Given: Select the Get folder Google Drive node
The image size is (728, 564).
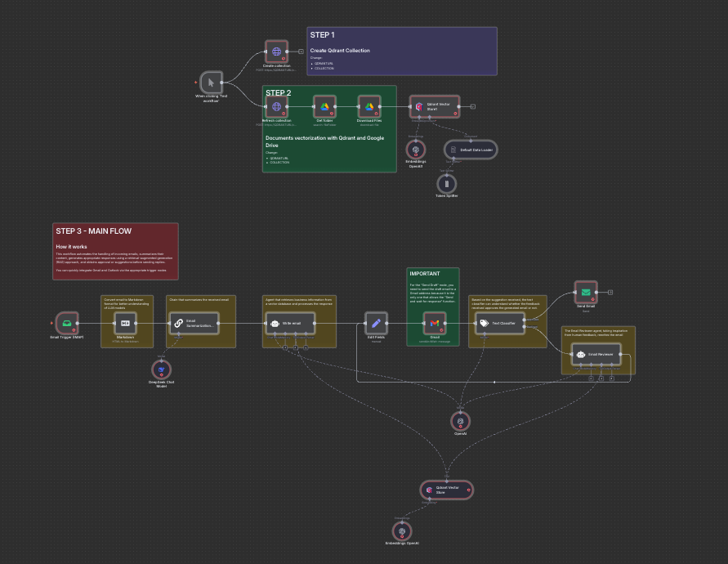Looking at the screenshot, I should pos(324,106).
